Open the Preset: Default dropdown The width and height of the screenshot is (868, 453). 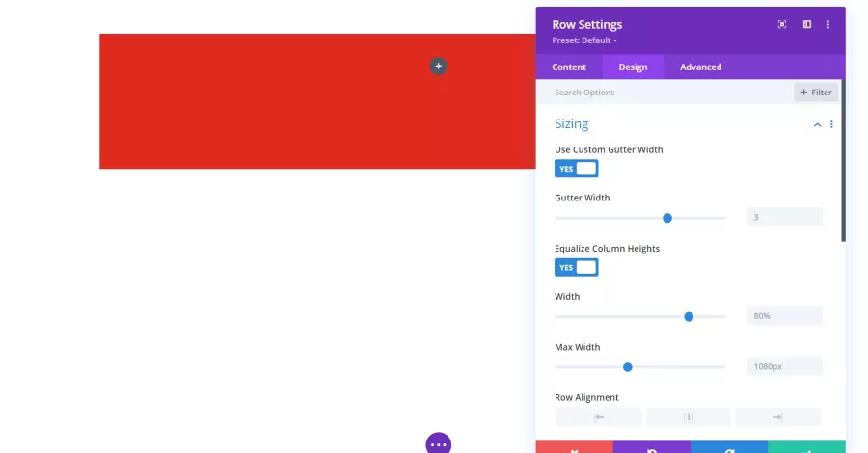pyautogui.click(x=584, y=40)
